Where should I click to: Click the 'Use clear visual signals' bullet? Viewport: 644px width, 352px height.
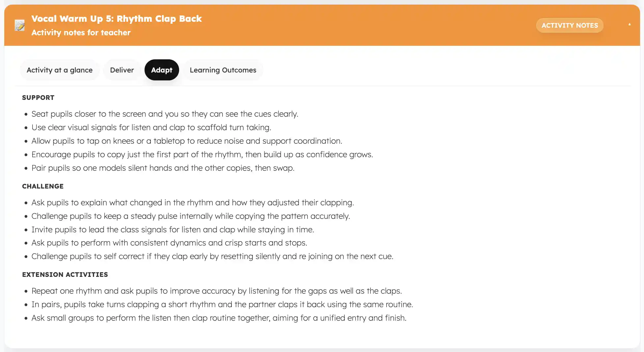point(151,128)
